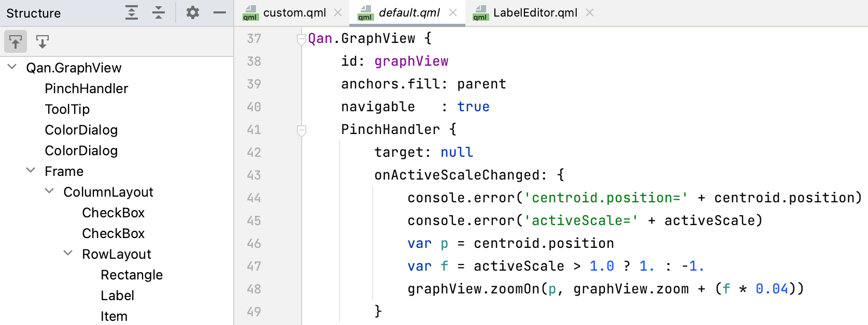Viewport: 868px width, 325px height.
Task: Click the 'centroid.position=' string literal
Action: 606,198
